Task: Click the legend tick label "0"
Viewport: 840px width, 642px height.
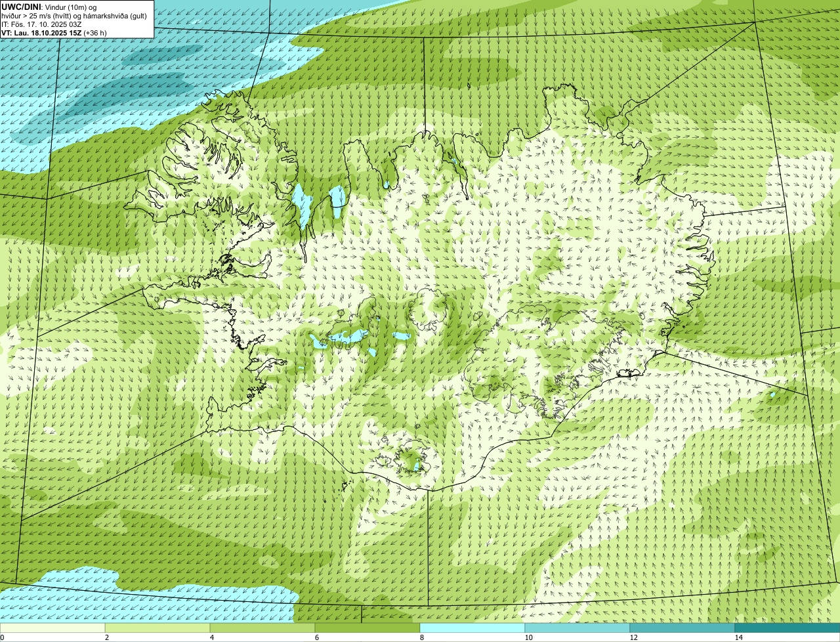Action: [x=2, y=637]
